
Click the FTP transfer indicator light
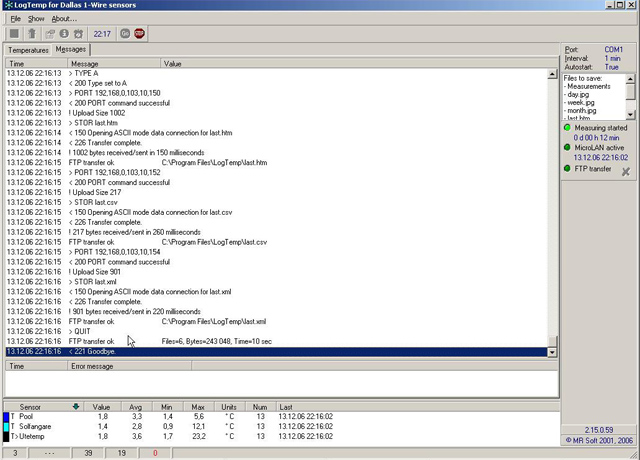coord(566,168)
